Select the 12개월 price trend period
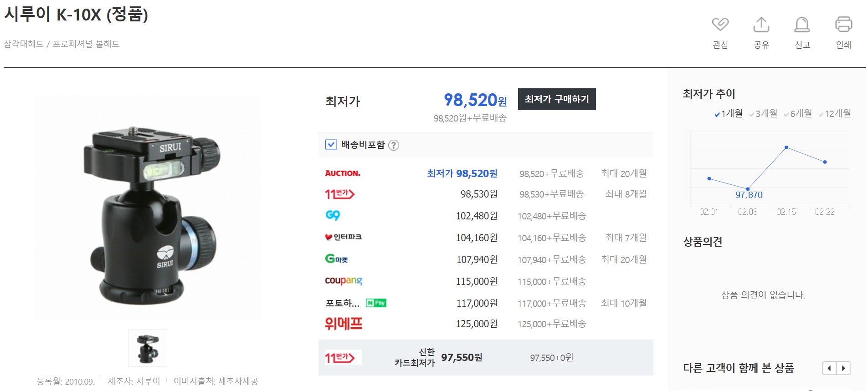Viewport: 868px width, 391px height. pos(835,113)
